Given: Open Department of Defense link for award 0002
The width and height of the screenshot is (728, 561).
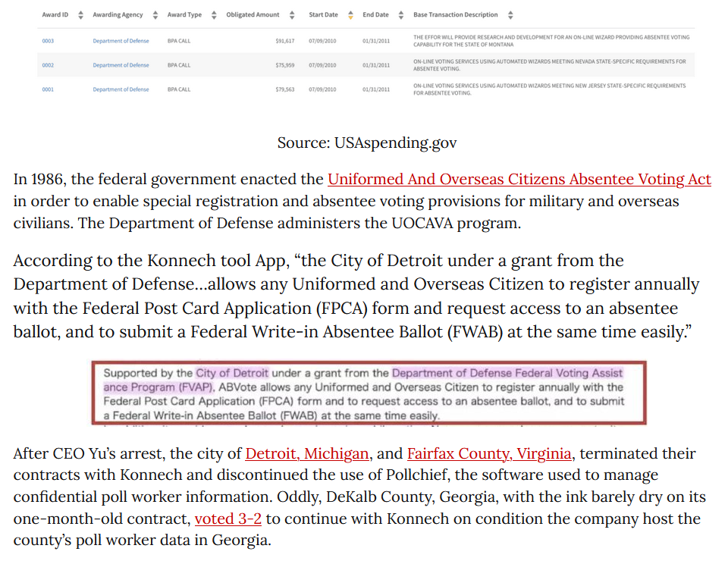Looking at the screenshot, I should (121, 65).
